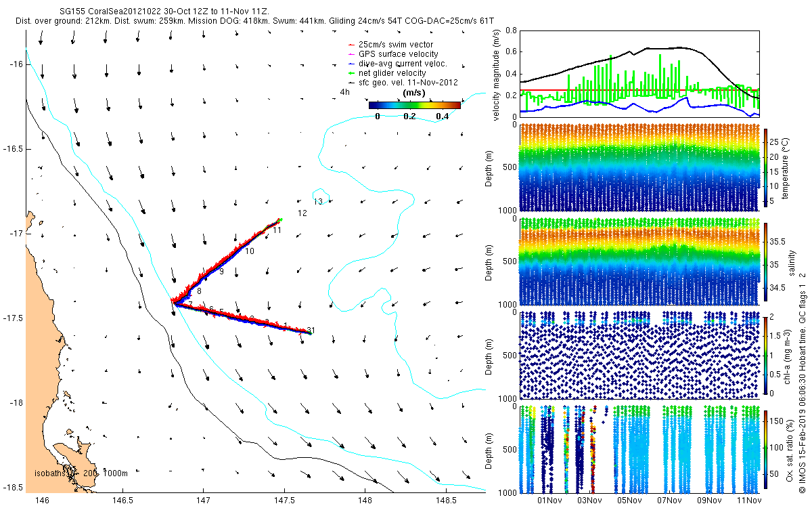This screenshot has width=812, height=508.
Task: Click the longitude tick '148' on the map axis
Action: click(x=365, y=501)
